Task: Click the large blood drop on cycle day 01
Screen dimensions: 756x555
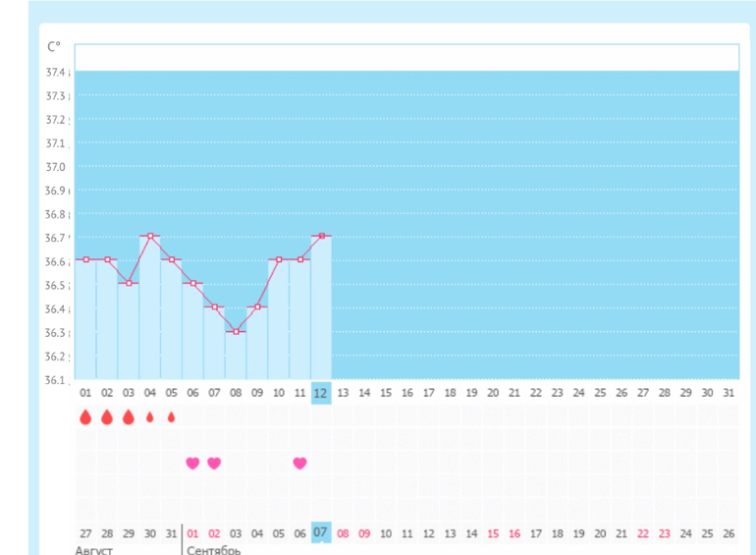Action: point(85,417)
